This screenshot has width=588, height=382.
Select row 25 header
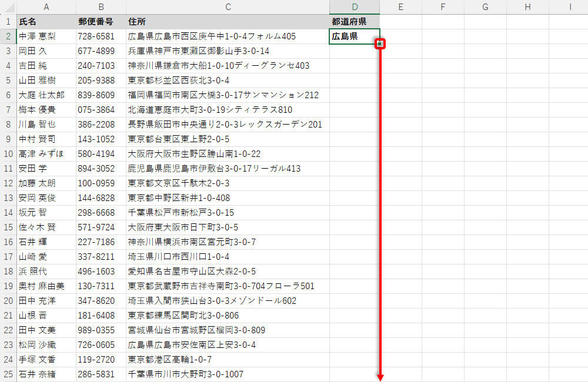[x=8, y=374]
